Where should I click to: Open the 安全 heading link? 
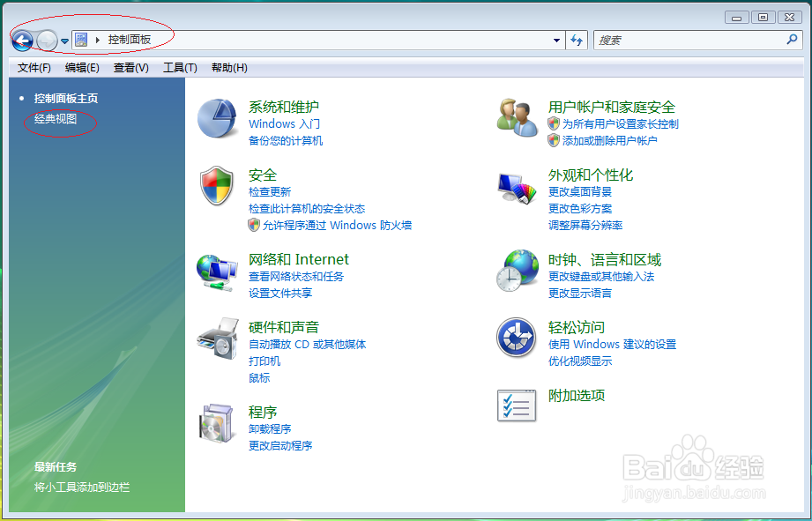[x=263, y=175]
